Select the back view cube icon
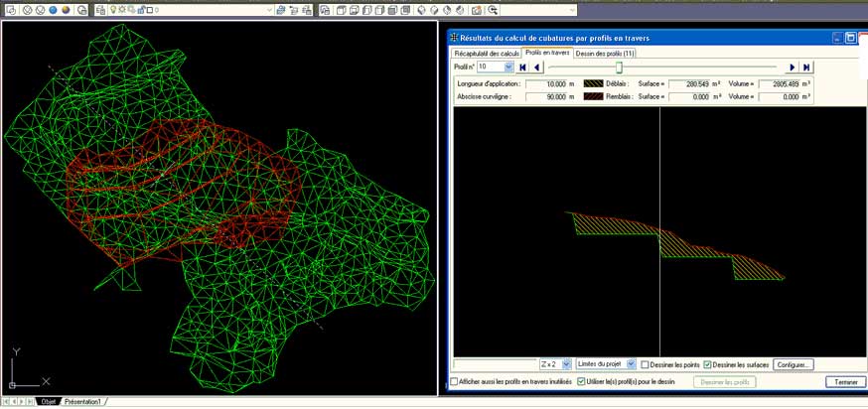Screen dimensions: 868x409 click(x=405, y=10)
